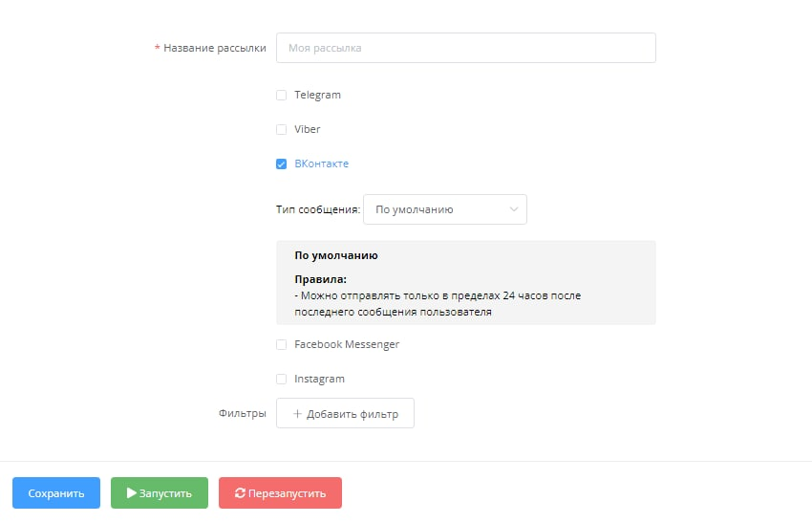The height and width of the screenshot is (523, 812).
Task: Tick the Viber checkbox
Action: [281, 129]
